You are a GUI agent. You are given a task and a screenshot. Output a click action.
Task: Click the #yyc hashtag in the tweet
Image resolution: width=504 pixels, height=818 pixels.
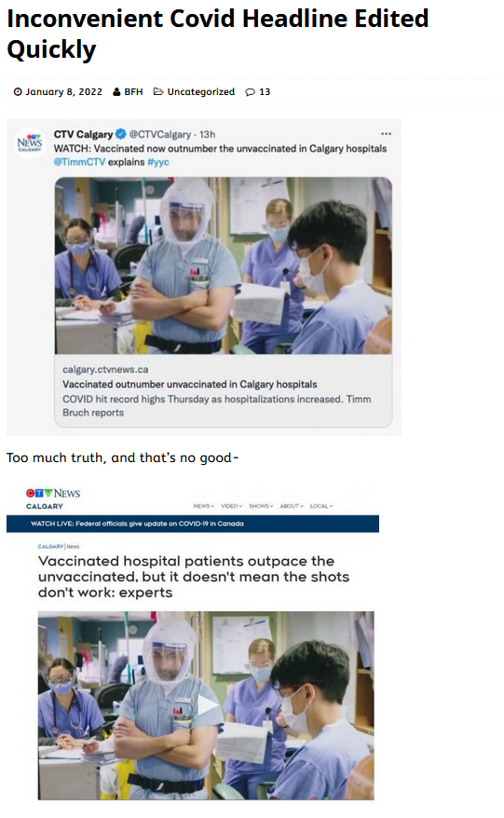point(158,162)
